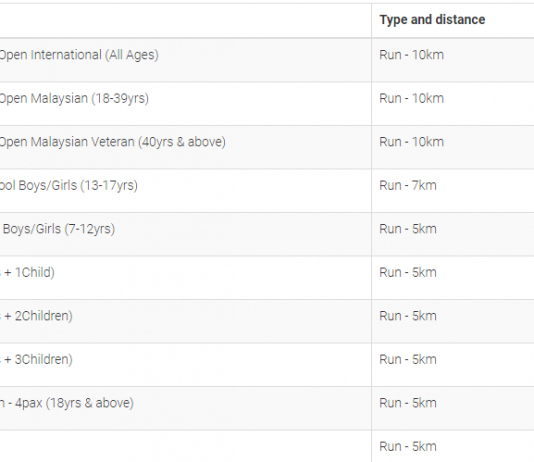
Task: Click 'Run - 5km' in the 2Children row
Action: [x=408, y=316]
